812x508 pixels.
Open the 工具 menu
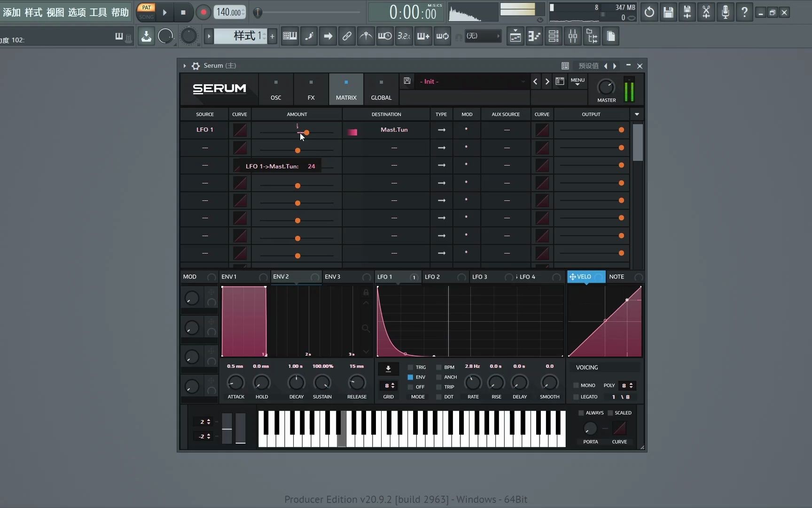pos(98,12)
